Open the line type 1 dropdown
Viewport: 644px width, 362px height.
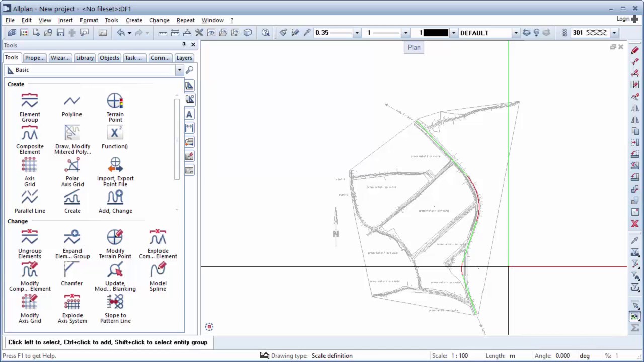tap(405, 33)
